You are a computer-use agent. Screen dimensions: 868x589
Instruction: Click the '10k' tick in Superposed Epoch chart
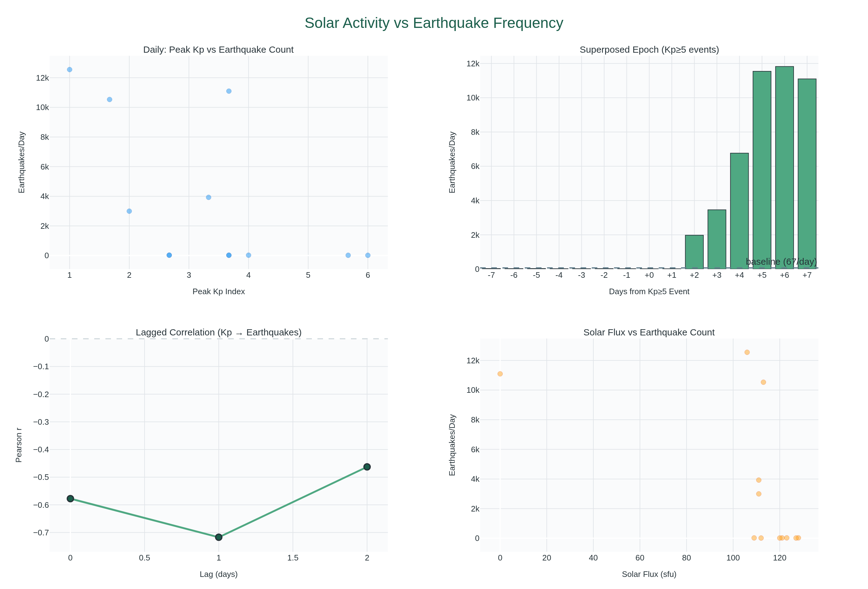pos(473,98)
